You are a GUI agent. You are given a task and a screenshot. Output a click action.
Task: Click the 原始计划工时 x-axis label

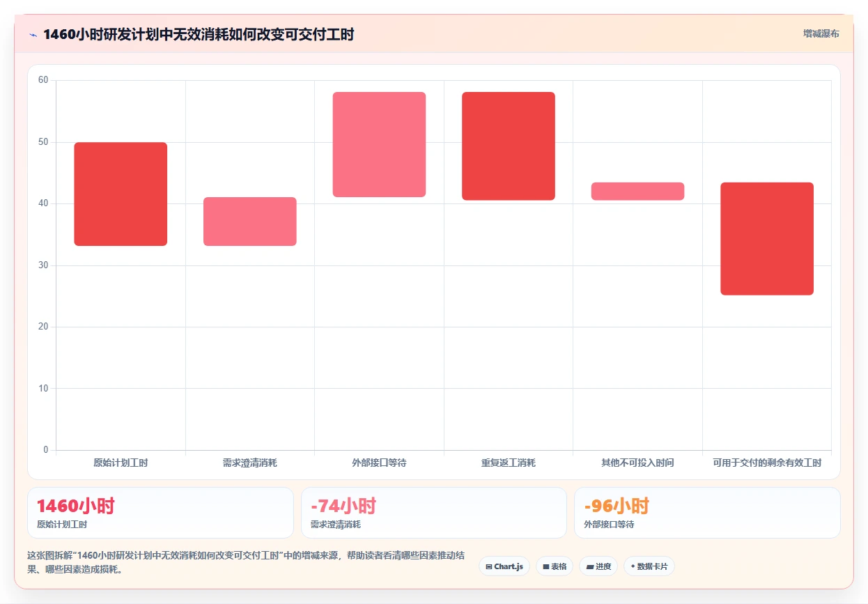click(x=121, y=463)
